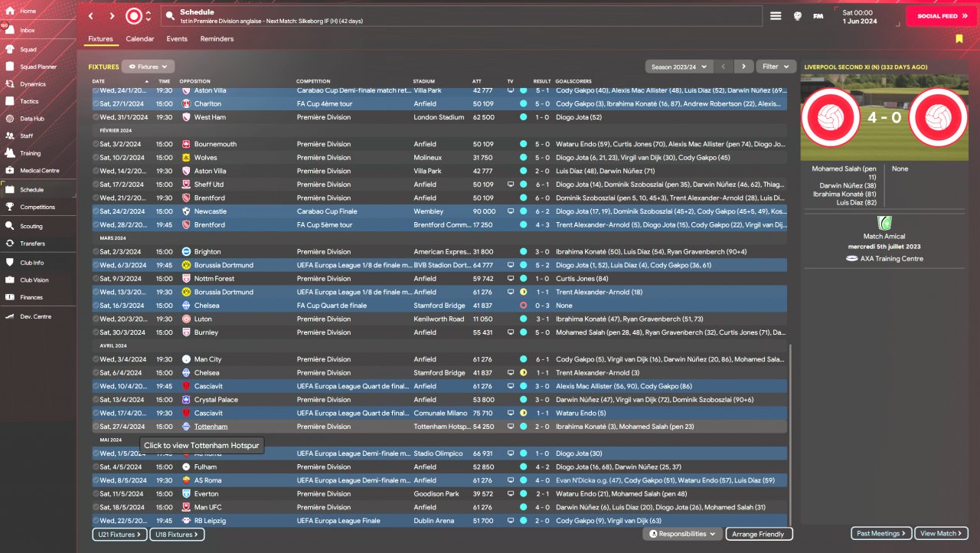Click the Crystal Palace opposition name
Screen dimensions: 980x553
[x=217, y=400]
